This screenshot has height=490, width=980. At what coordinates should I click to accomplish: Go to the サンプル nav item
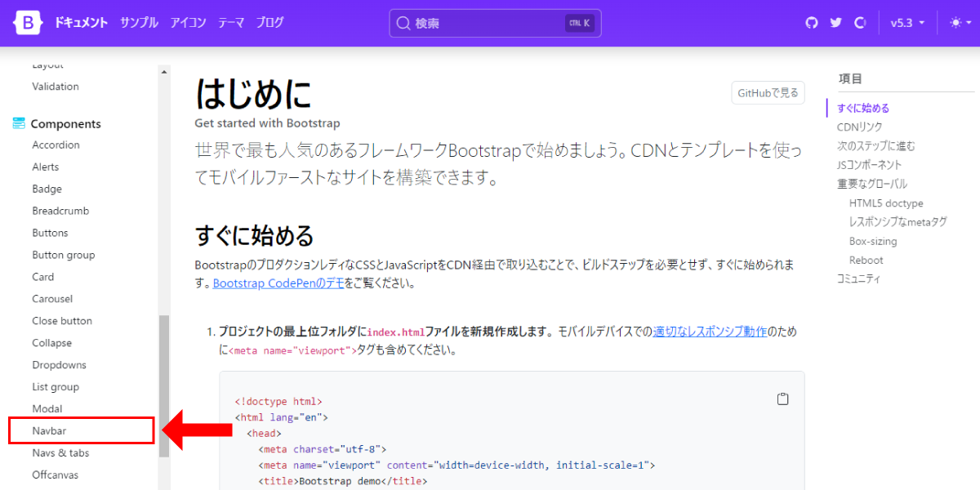(x=139, y=23)
